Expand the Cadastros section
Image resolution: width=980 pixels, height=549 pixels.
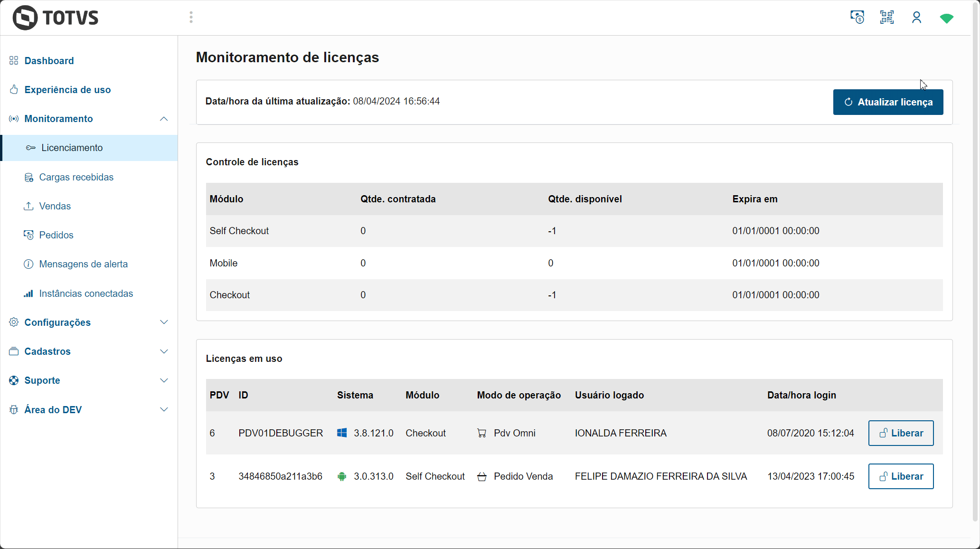coord(164,351)
